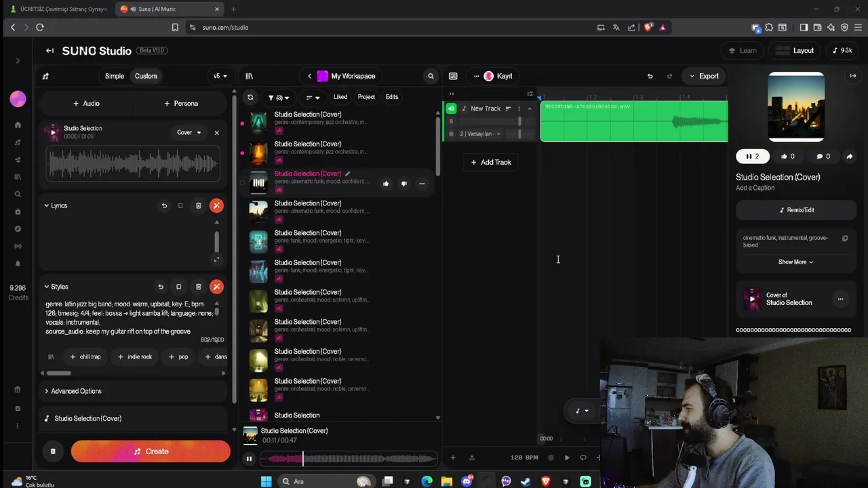
Task: Enable the Liked filter chip
Action: pos(340,97)
